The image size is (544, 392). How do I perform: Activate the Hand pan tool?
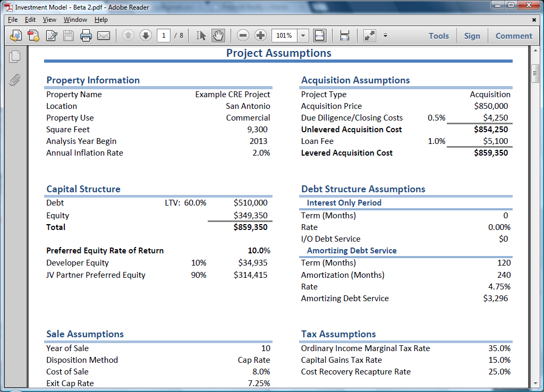click(x=218, y=36)
